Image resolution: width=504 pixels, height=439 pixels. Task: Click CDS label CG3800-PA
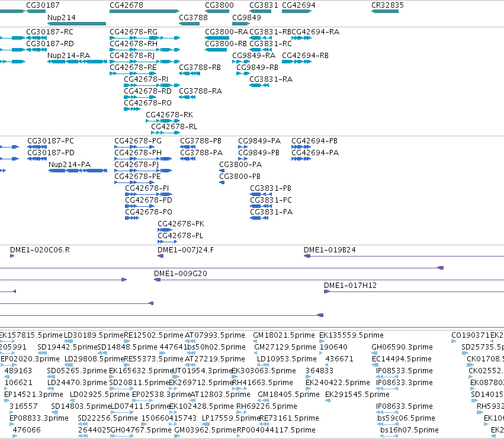[x=240, y=165]
